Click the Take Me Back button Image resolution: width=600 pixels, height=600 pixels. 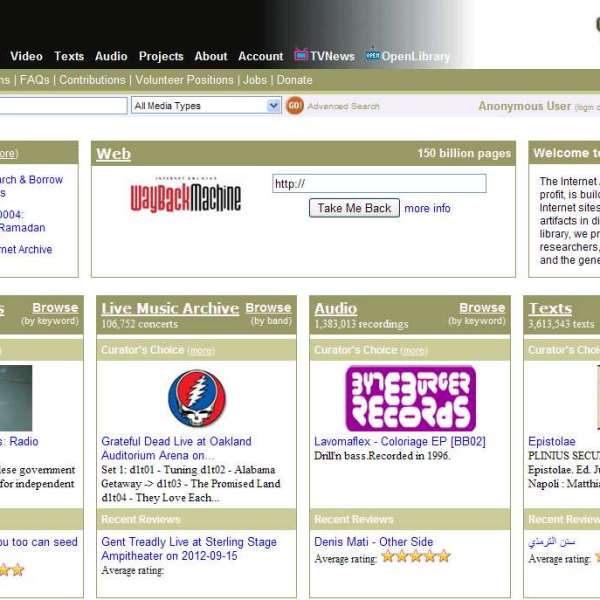tap(354, 208)
